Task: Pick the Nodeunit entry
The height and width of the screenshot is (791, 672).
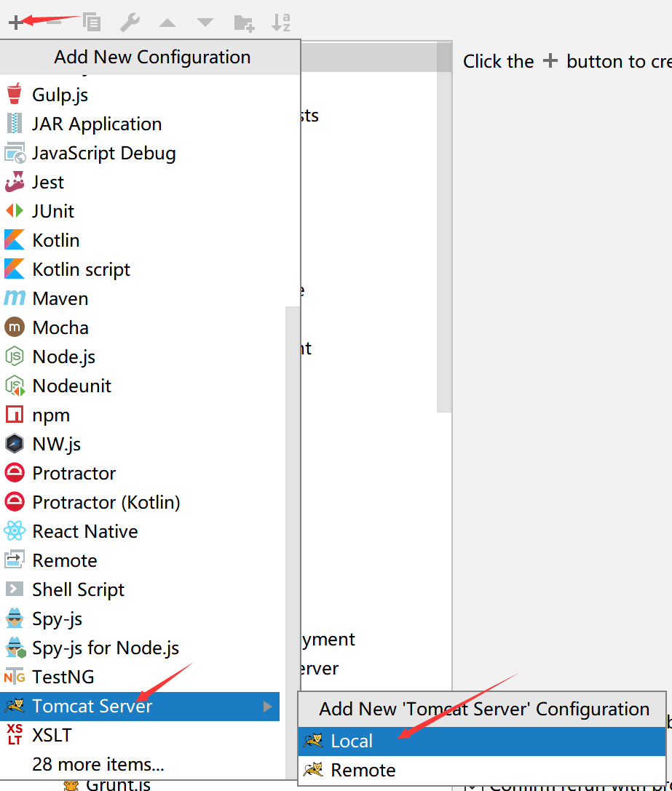Action: coord(139,386)
